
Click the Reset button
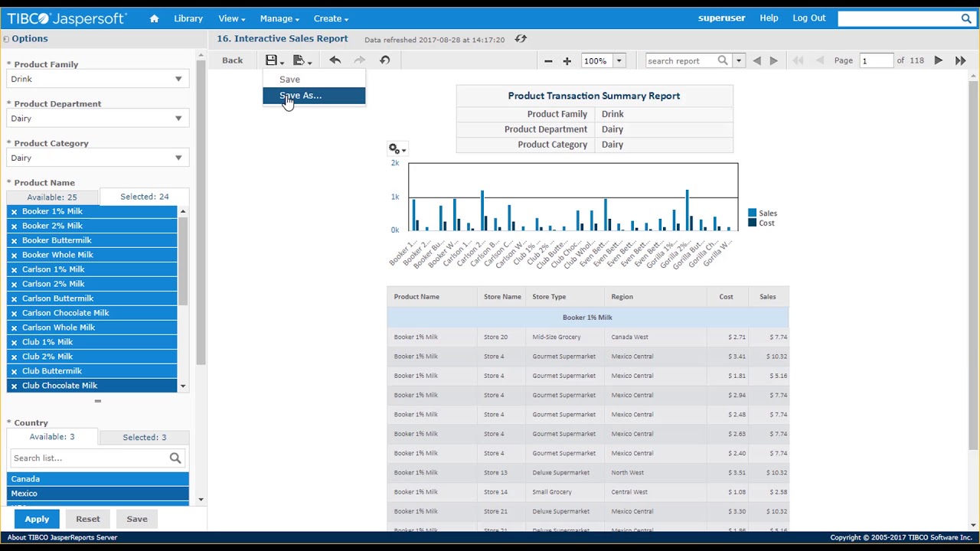pyautogui.click(x=88, y=519)
